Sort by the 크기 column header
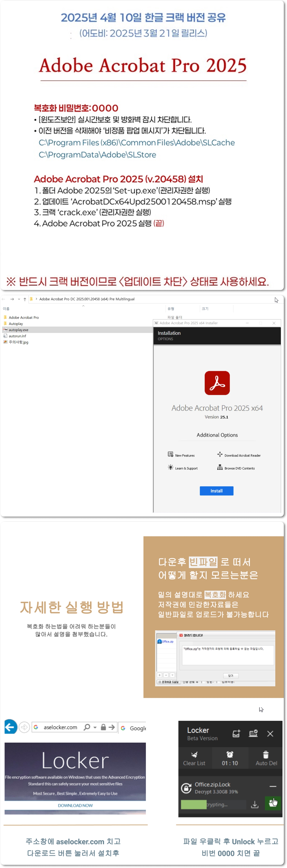 coord(205,309)
